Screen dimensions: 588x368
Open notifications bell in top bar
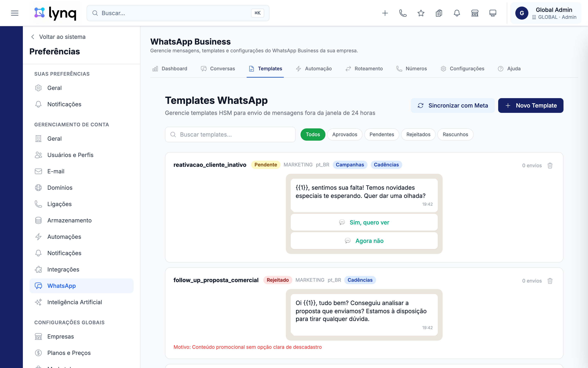click(457, 13)
